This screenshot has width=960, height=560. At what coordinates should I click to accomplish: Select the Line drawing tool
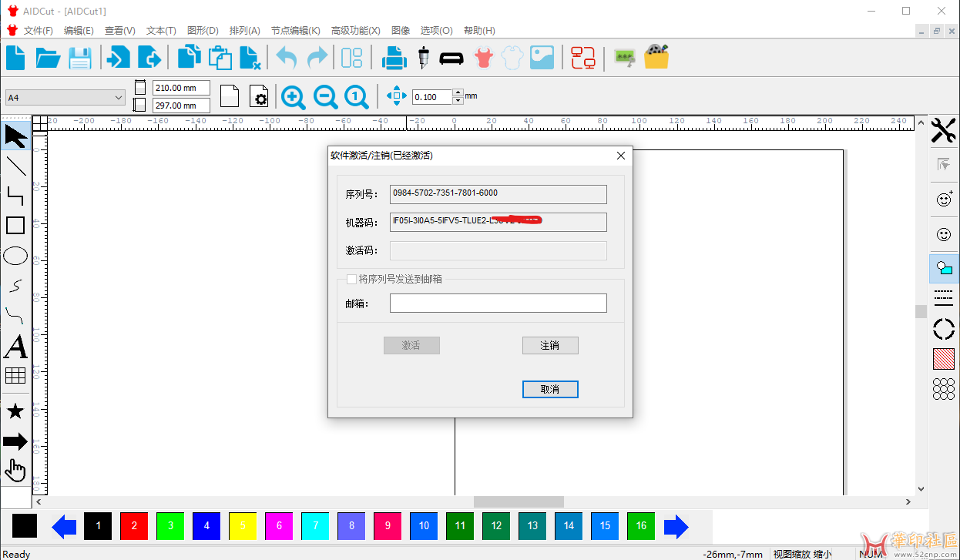point(16,166)
